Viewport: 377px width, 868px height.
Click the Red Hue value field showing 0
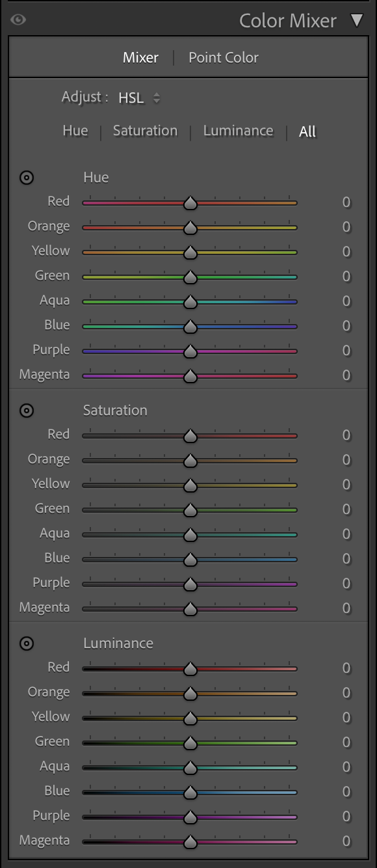[346, 202]
